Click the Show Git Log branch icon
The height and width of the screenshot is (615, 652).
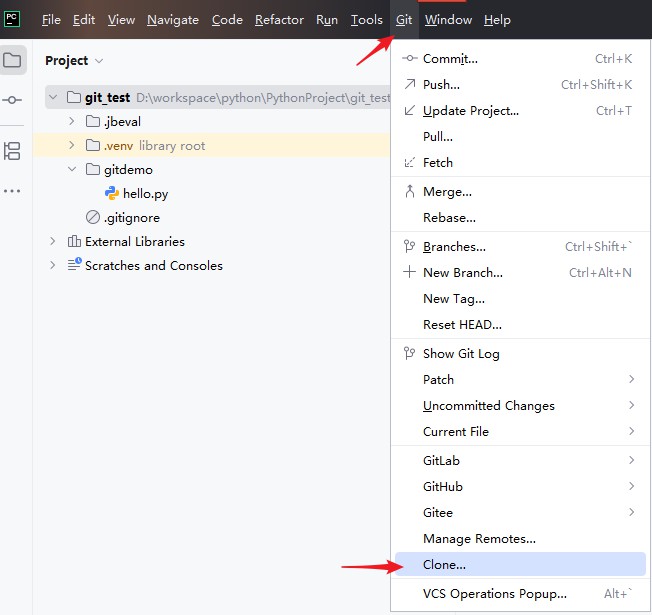point(410,353)
